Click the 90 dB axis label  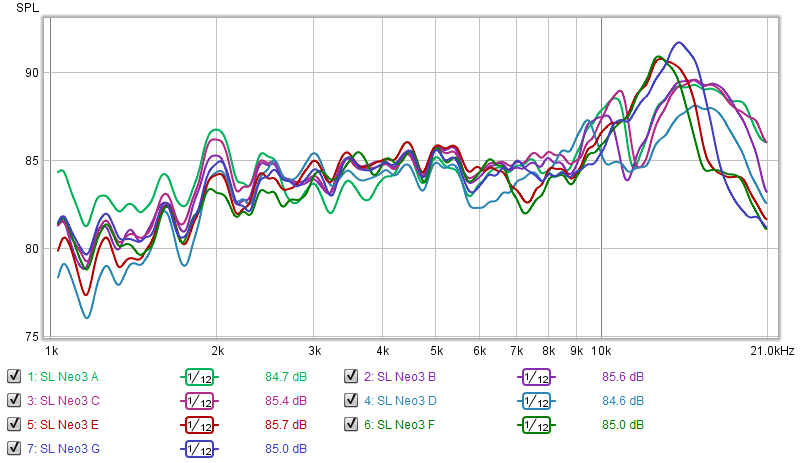(x=32, y=73)
